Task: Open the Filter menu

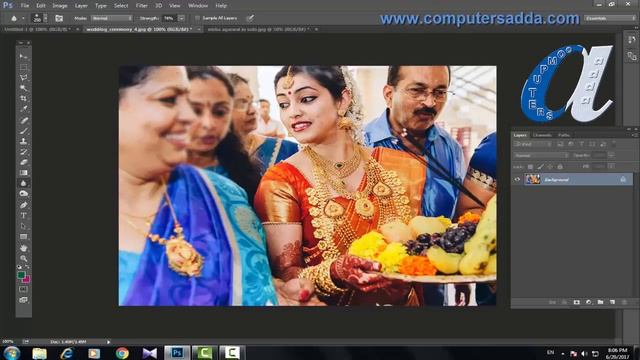Action: click(142, 6)
